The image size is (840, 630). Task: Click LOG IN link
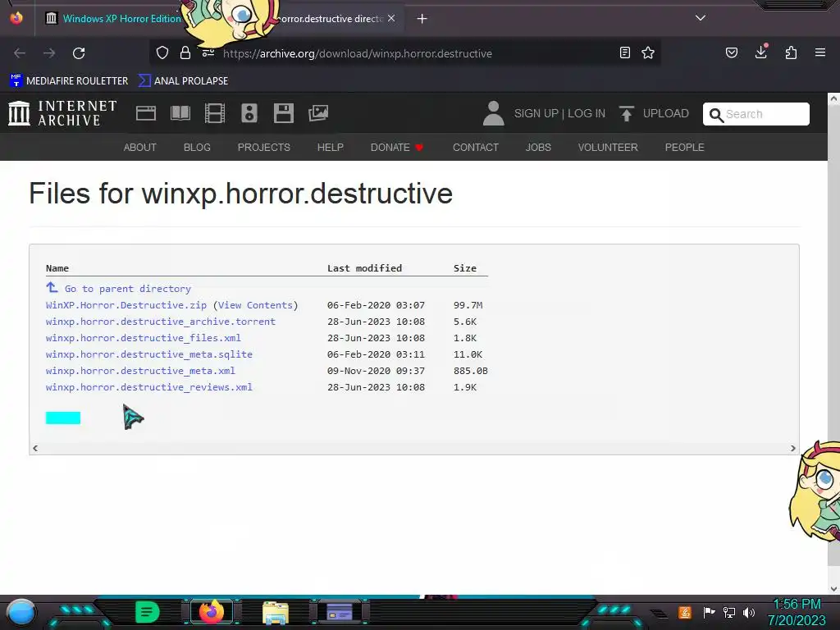pos(586,113)
